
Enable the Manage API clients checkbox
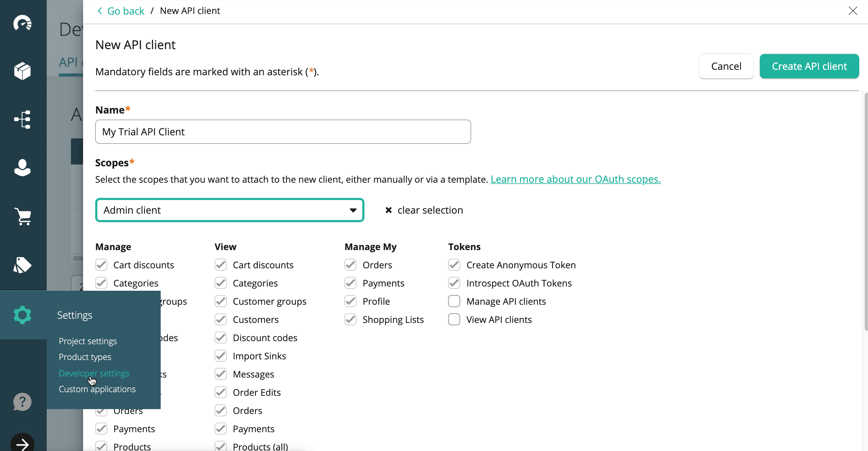[x=454, y=301]
